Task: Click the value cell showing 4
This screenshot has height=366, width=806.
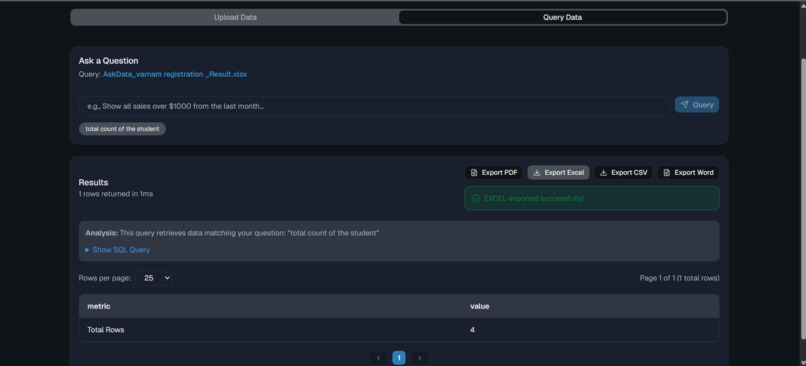Action: (x=472, y=330)
